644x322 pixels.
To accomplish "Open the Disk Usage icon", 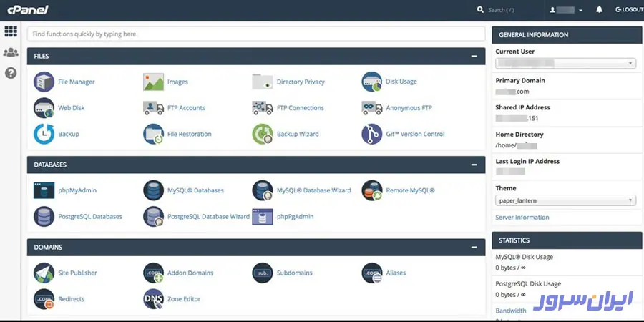I will tap(372, 82).
